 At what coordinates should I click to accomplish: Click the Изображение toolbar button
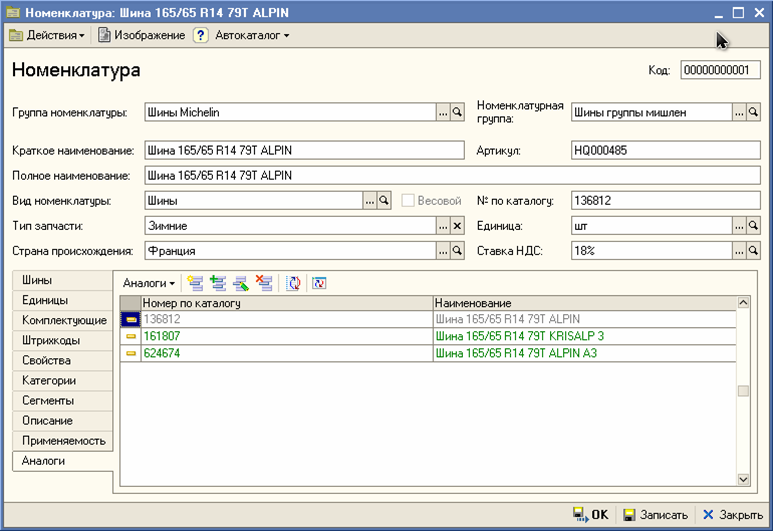pos(141,35)
